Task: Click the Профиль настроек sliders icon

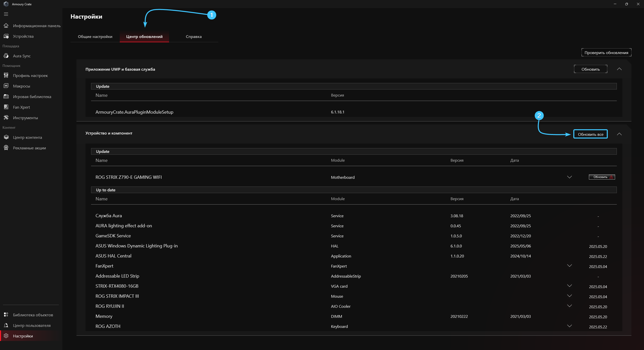Action: 6,75
